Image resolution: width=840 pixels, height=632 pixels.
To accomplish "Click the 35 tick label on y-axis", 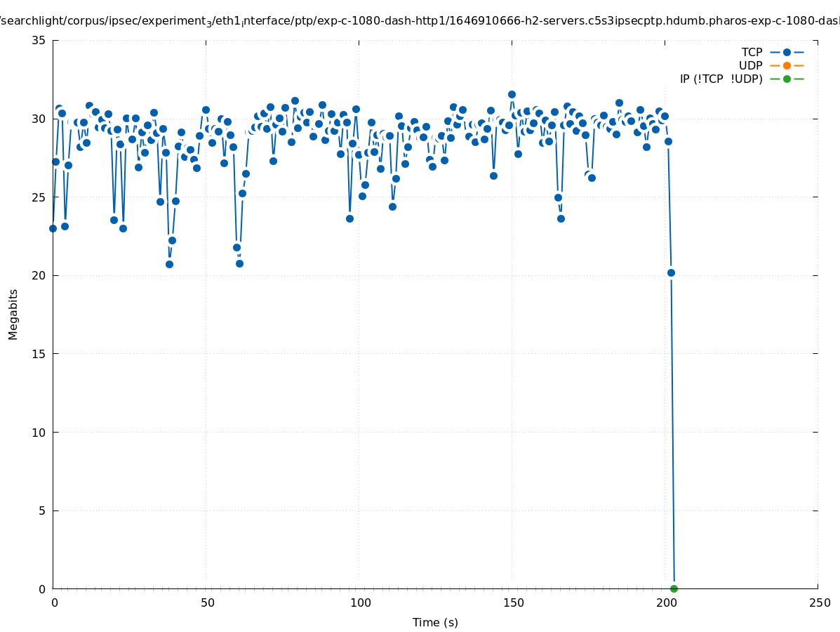I will point(39,40).
